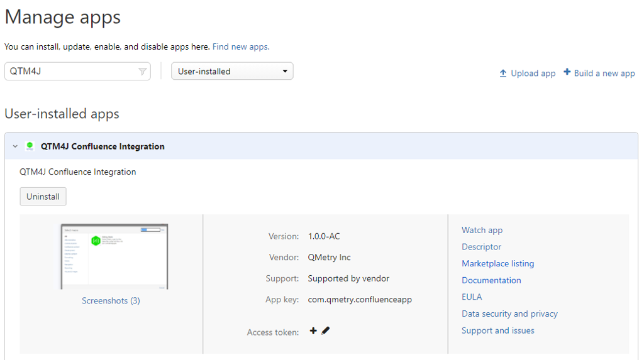This screenshot has height=360, width=644.
Task: Open the Documentation link
Action: [491, 280]
